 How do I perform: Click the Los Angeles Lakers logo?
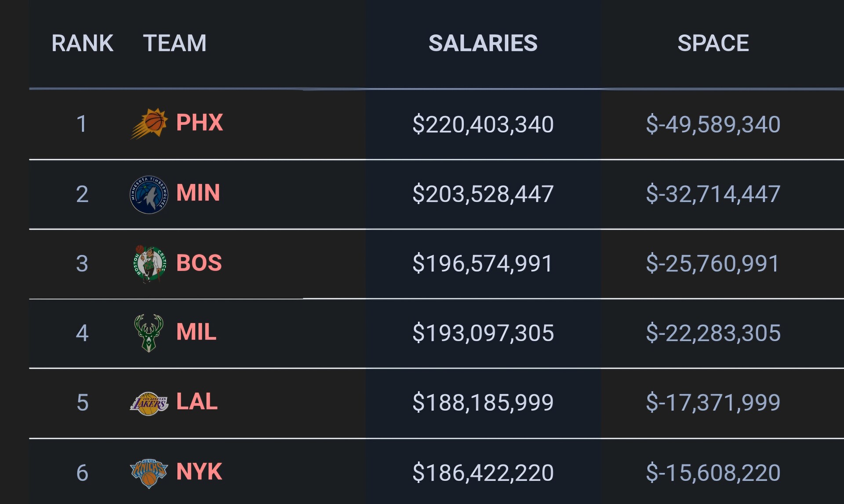pyautogui.click(x=149, y=403)
